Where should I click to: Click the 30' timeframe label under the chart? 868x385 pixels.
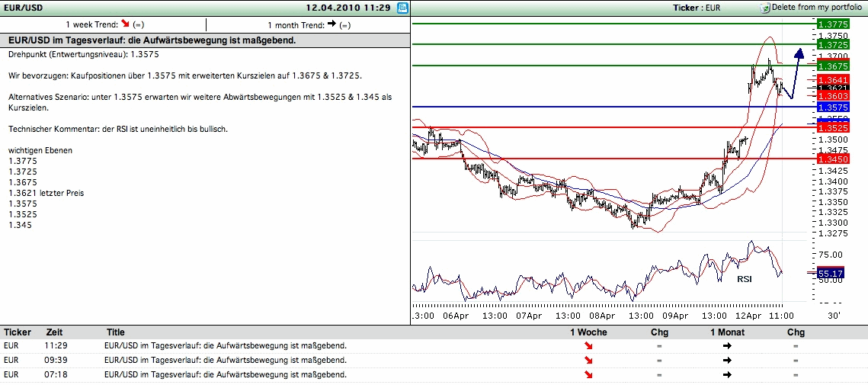(x=834, y=316)
